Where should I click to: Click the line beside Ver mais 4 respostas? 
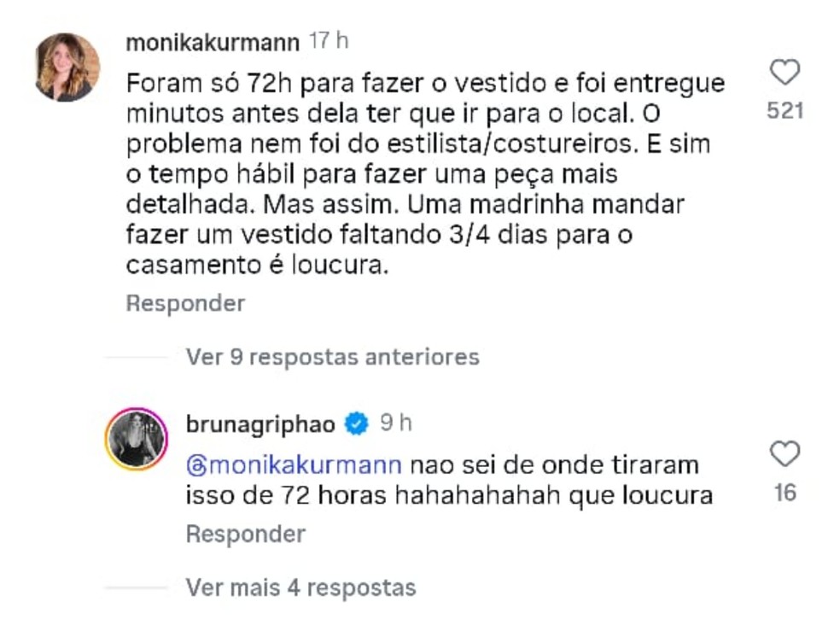point(137,587)
